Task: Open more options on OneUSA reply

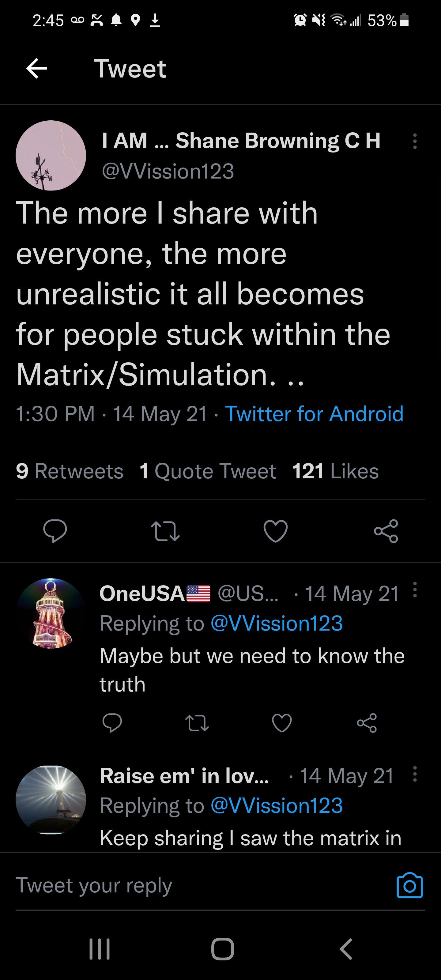Action: [x=415, y=590]
